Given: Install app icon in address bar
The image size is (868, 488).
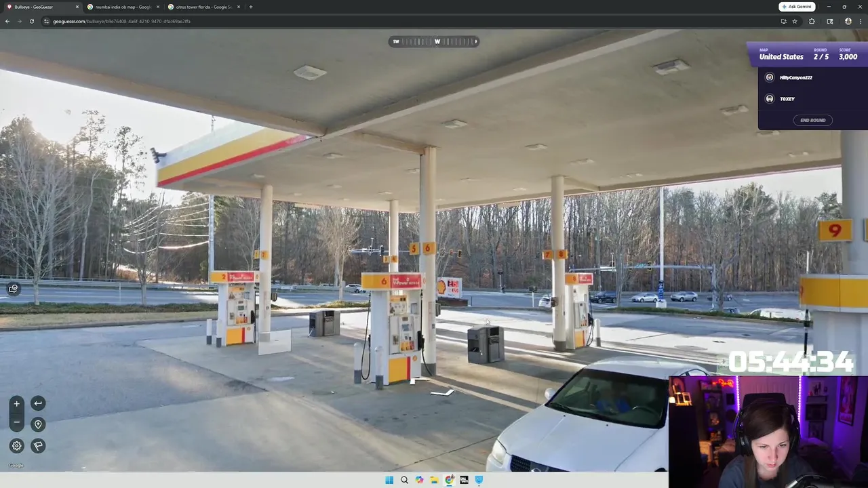Looking at the screenshot, I should point(783,21).
